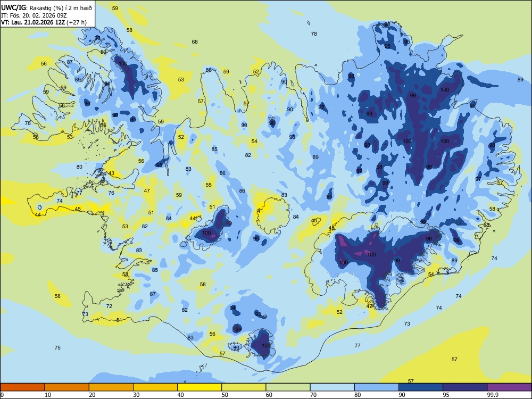
Task: Click the legend label '90'
Action: click(402, 395)
